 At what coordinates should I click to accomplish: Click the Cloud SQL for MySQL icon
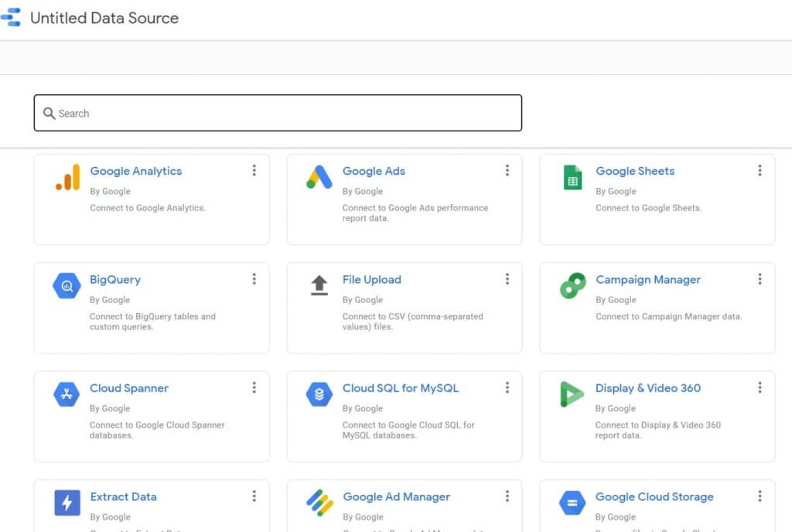tap(319, 394)
